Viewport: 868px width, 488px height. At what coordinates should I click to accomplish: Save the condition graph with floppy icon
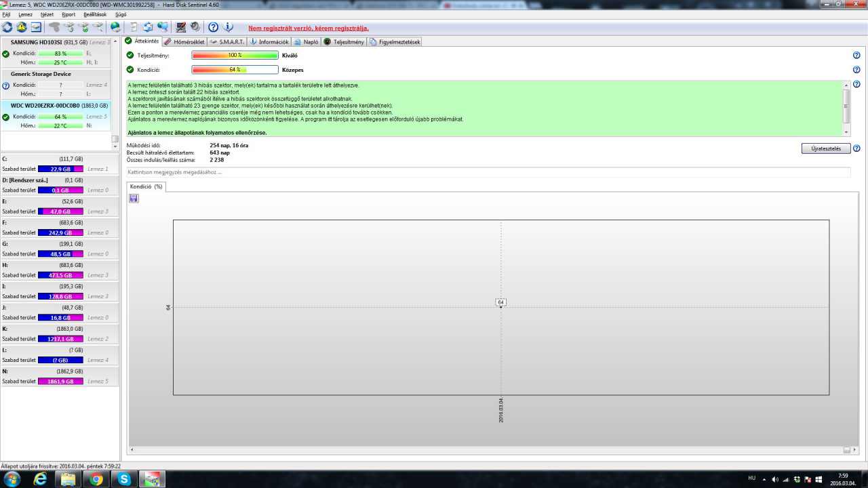pos(134,198)
